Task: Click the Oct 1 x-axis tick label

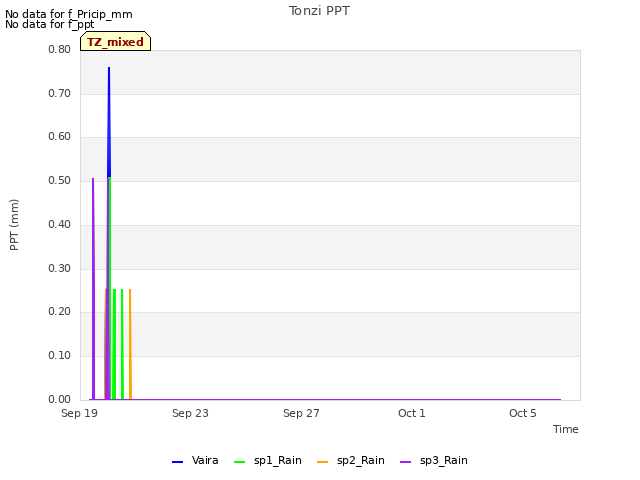Action: (412, 413)
